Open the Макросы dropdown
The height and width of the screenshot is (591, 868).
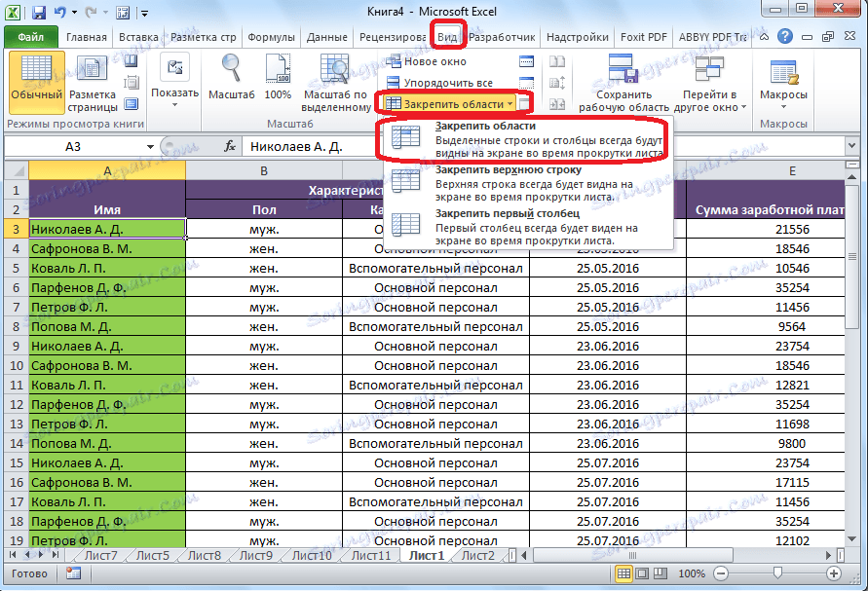pyautogui.click(x=783, y=95)
